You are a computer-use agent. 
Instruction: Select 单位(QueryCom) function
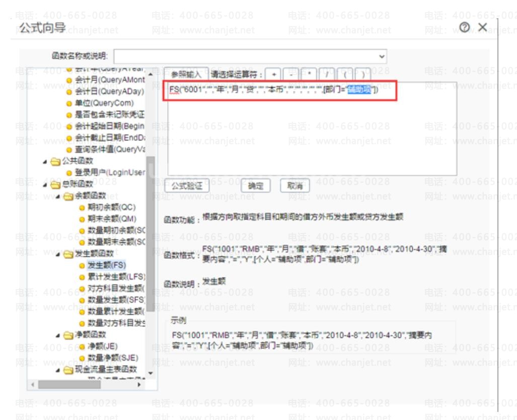pyautogui.click(x=104, y=103)
